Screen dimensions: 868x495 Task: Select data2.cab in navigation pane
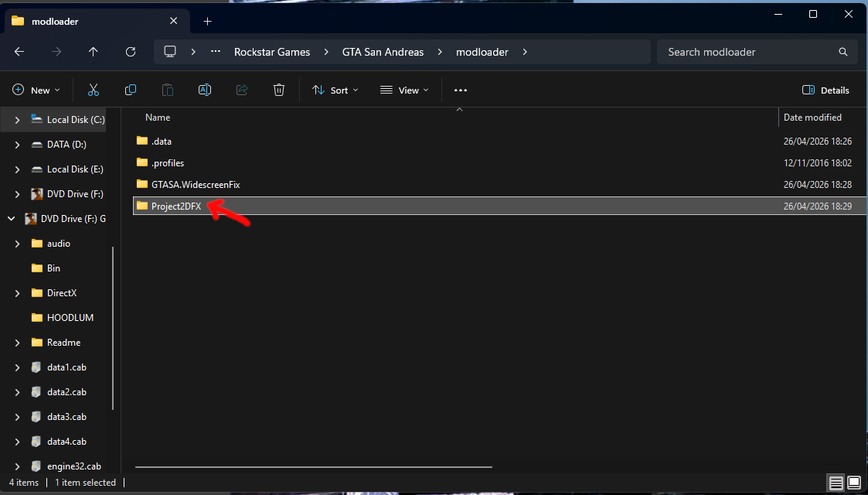tap(66, 392)
